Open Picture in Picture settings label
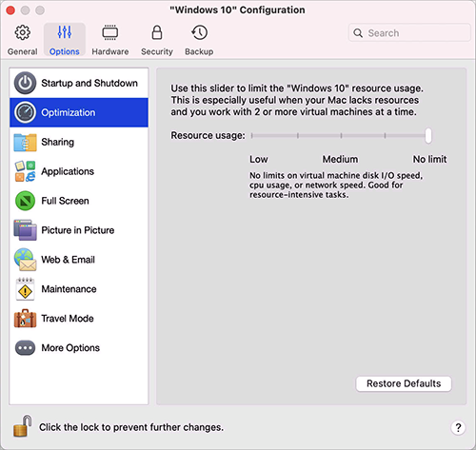 pyautogui.click(x=78, y=230)
